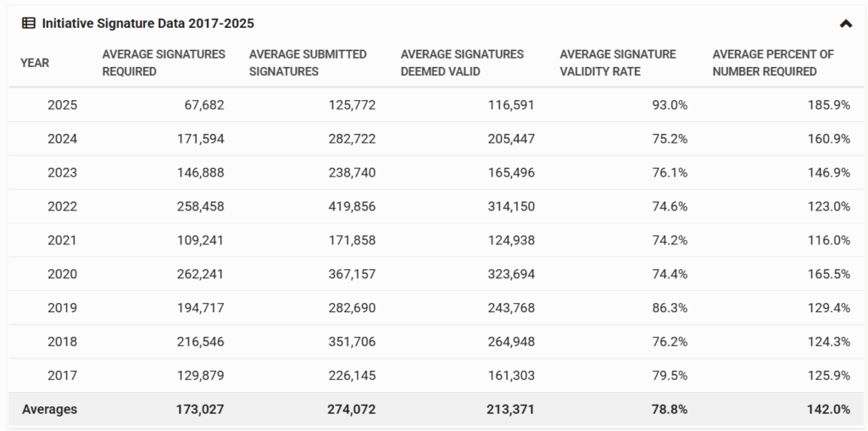The width and height of the screenshot is (868, 431).
Task: Click the Average Signatures Deemed Valid header
Action: (462, 63)
